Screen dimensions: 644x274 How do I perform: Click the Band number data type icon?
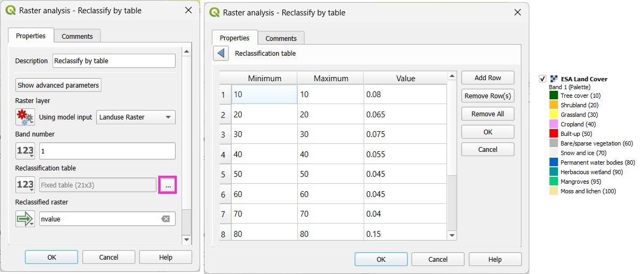pos(25,151)
